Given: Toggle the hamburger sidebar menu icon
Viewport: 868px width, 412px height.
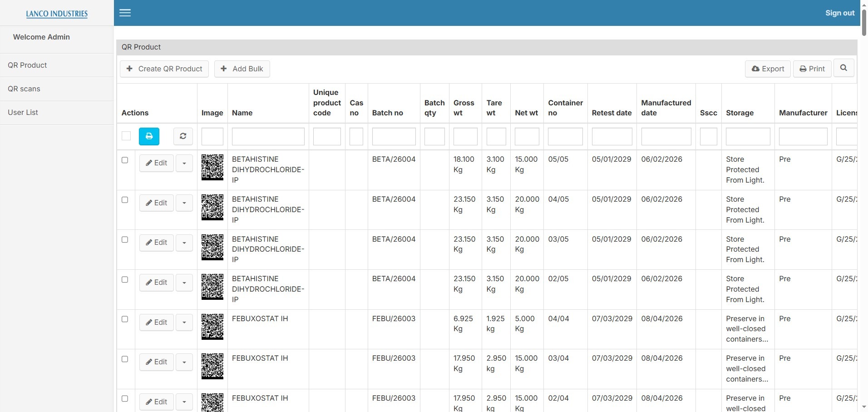Looking at the screenshot, I should pyautogui.click(x=125, y=13).
